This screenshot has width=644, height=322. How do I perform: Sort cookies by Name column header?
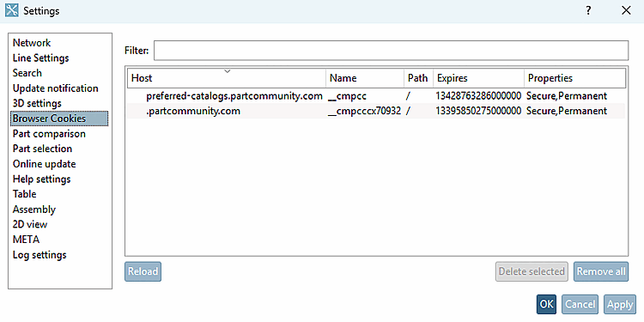click(x=365, y=78)
